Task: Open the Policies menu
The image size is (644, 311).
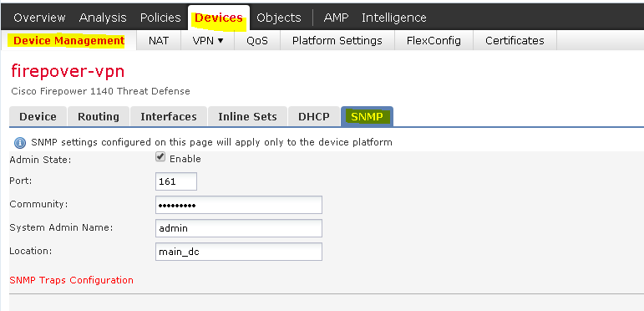Action: tap(160, 18)
